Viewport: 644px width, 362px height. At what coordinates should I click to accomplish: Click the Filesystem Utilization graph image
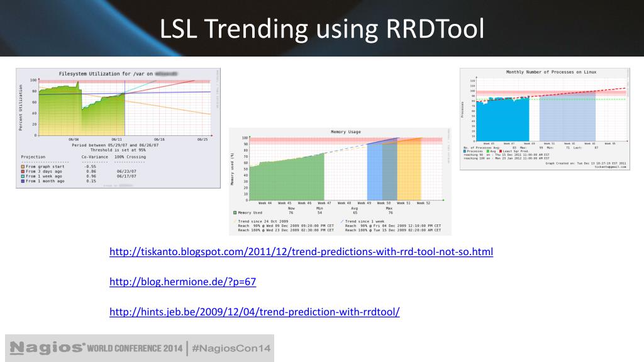[118, 128]
